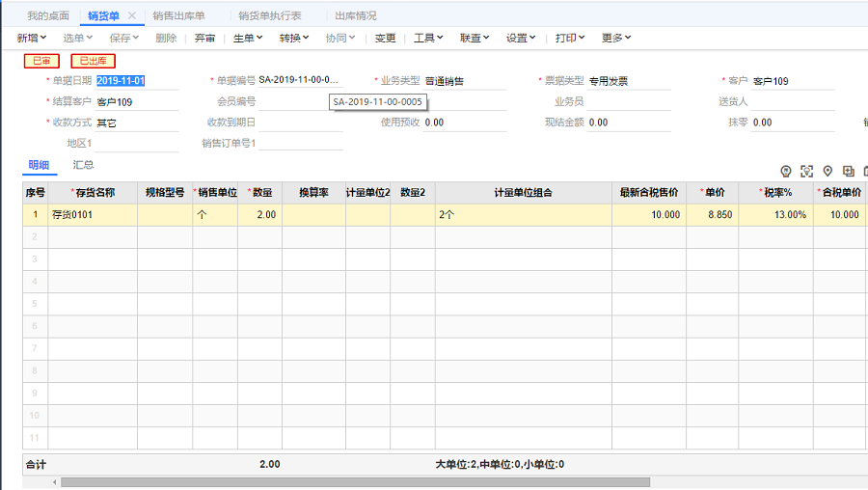Click the 变更 button

coord(386,38)
